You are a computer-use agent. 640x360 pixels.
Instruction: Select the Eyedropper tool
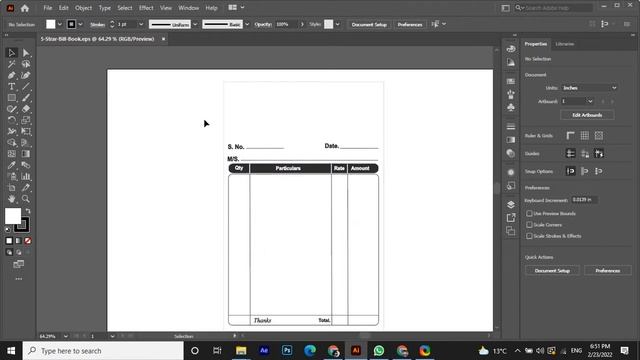pyautogui.click(x=11, y=165)
